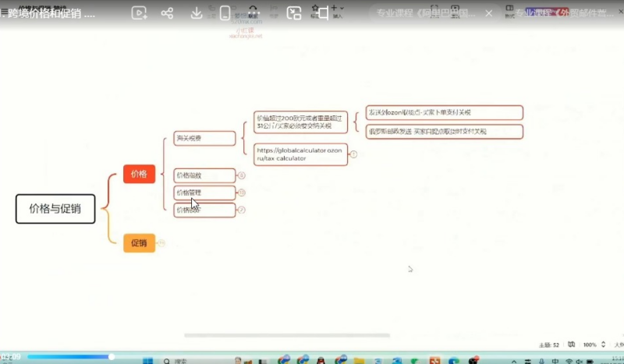Viewport: 624px width, 364px height.
Task: Open the globalcalculator.ozon.ru/tax calculator node
Action: click(x=300, y=154)
